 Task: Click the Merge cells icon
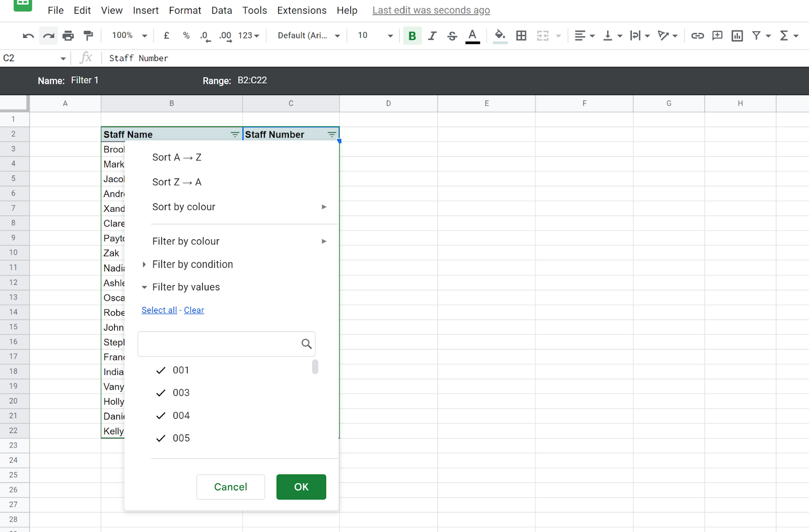[543, 35]
